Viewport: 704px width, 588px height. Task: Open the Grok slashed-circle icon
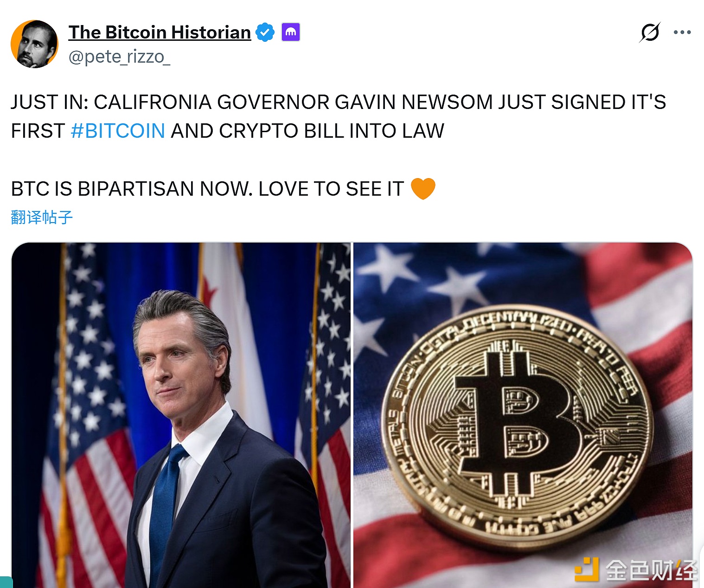650,32
